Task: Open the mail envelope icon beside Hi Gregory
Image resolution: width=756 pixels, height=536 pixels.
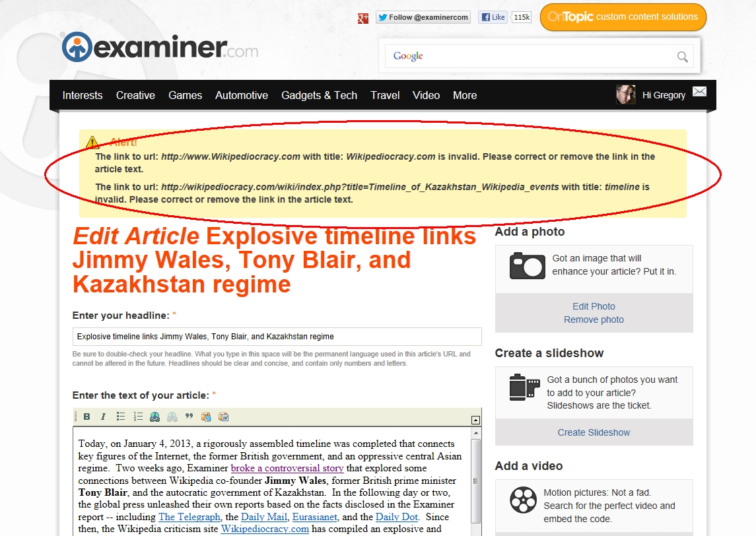Action: click(x=699, y=92)
